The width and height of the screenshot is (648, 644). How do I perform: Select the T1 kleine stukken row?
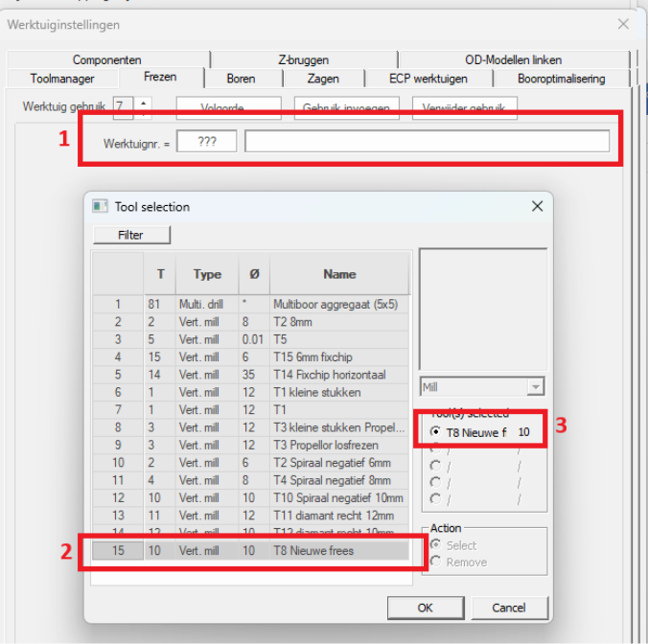point(251,392)
